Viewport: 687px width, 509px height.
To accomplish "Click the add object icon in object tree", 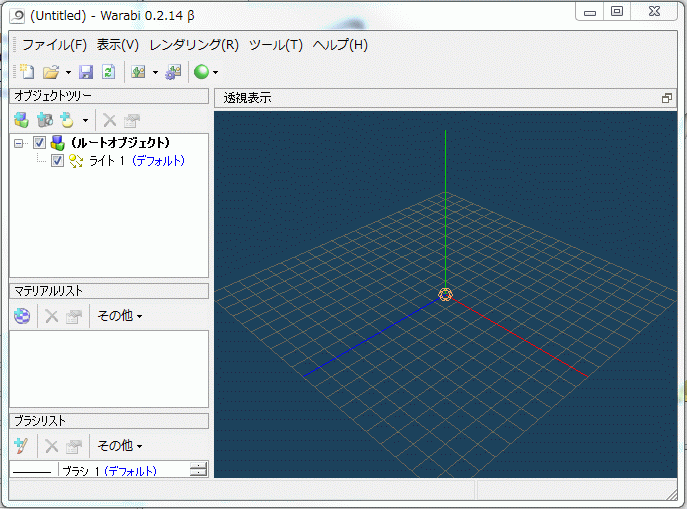I will click(22, 120).
